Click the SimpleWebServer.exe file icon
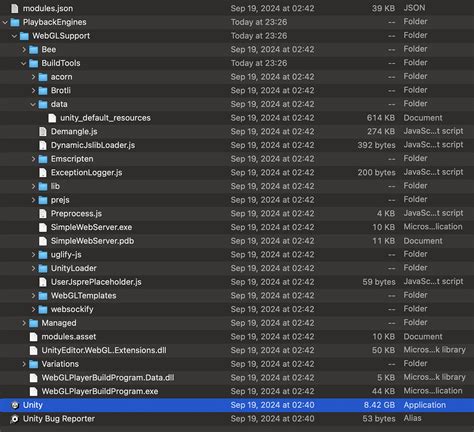This screenshot has width=474, height=432. (x=43, y=227)
